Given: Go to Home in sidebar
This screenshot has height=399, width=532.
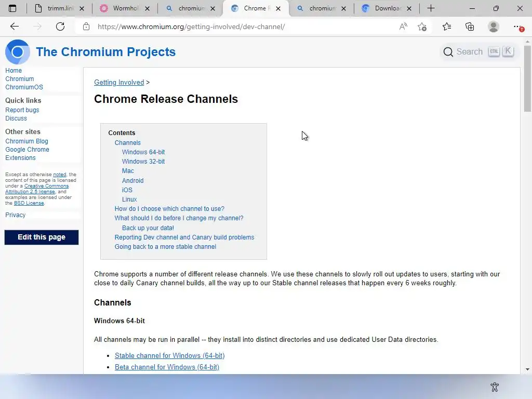Looking at the screenshot, I should click(14, 71).
